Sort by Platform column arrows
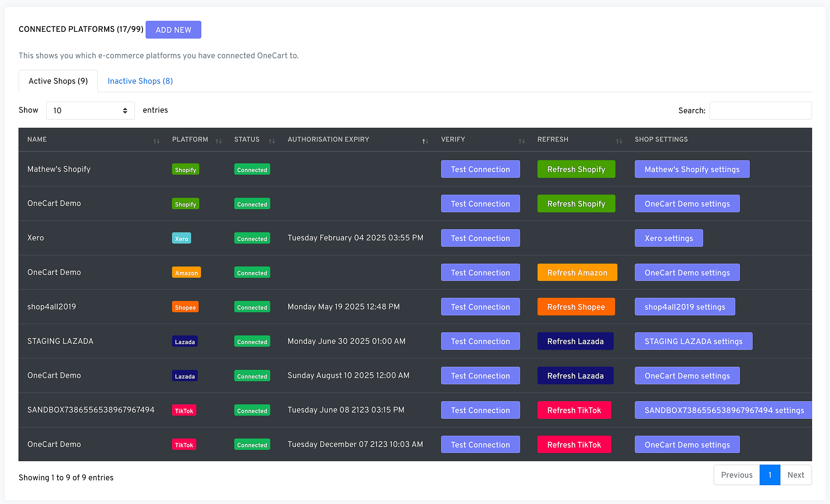This screenshot has height=504, width=830. coord(219,141)
